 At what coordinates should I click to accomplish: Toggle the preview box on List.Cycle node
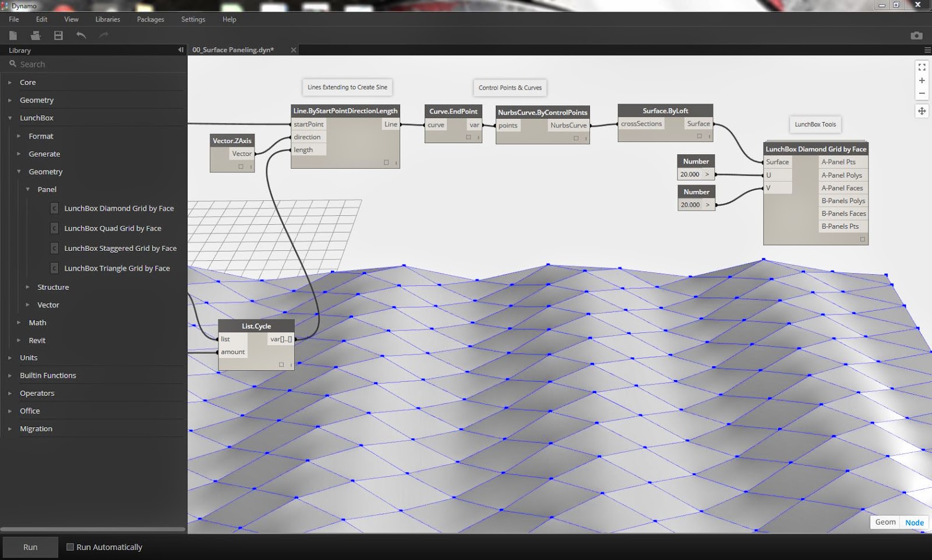pyautogui.click(x=281, y=364)
